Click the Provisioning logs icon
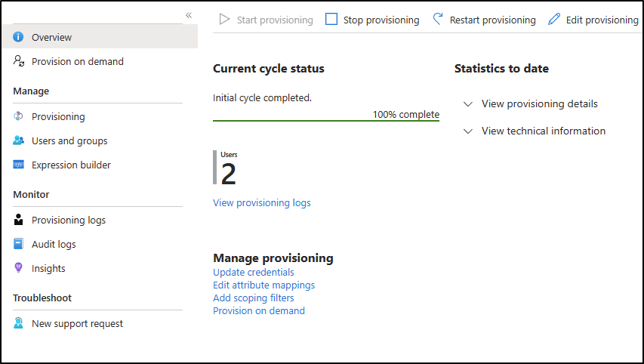 pos(19,220)
